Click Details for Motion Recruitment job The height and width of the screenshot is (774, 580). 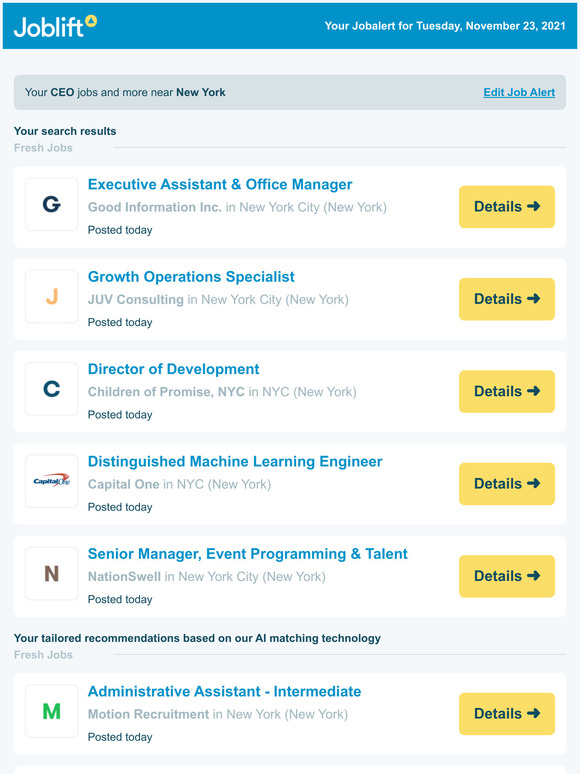coord(506,713)
